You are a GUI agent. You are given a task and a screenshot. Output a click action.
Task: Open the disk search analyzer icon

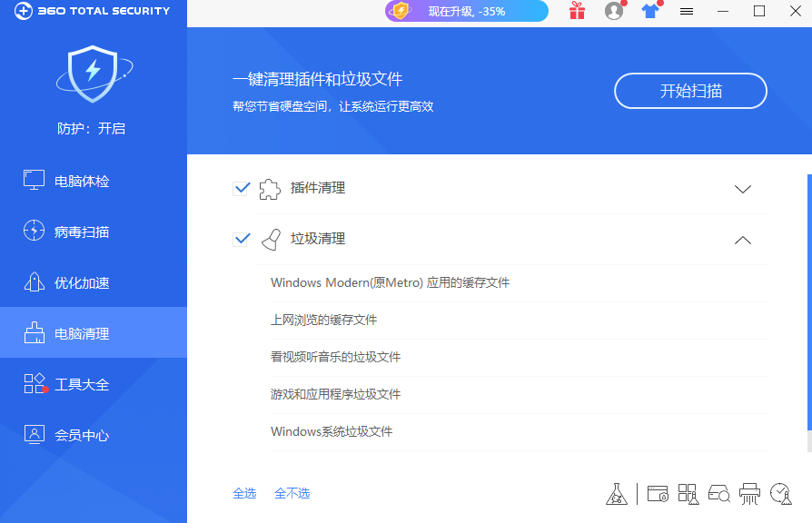(x=718, y=493)
